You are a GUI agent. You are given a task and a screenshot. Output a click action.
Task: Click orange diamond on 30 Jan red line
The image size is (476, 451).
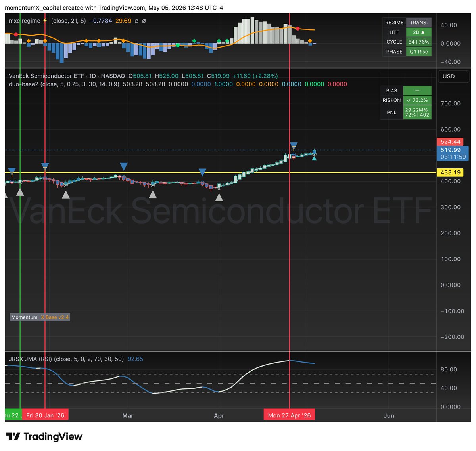tap(45, 41)
